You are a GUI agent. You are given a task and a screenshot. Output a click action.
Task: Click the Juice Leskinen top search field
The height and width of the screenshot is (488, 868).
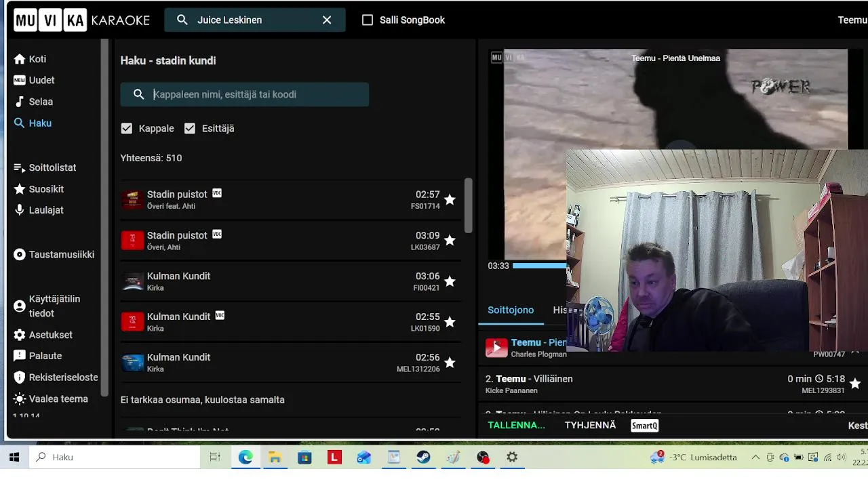(254, 20)
